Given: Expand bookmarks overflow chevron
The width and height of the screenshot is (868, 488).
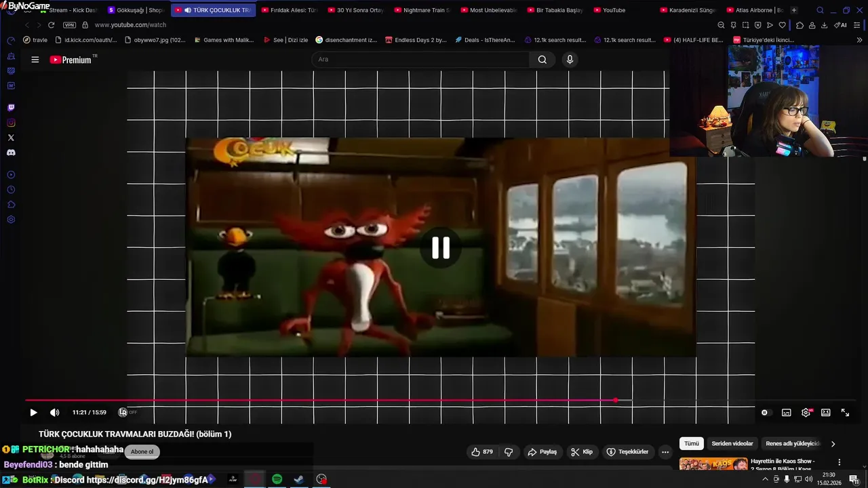Looking at the screenshot, I should click(859, 40).
